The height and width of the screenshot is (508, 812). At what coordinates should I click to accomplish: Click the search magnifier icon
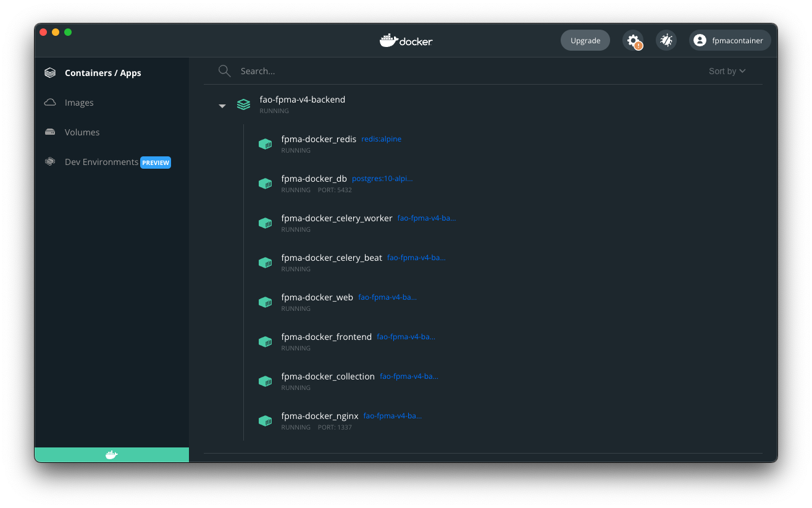click(225, 71)
